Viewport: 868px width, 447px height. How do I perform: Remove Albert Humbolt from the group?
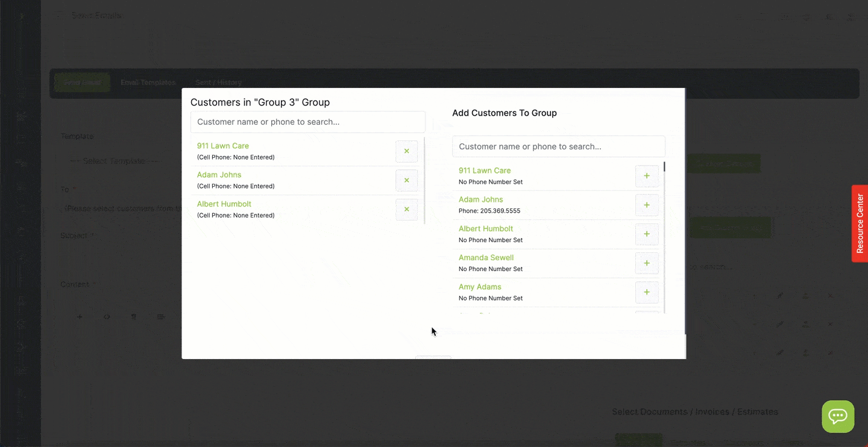(406, 209)
